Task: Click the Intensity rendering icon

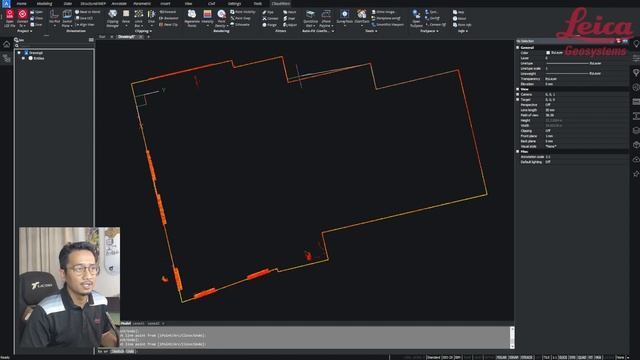Action: click(207, 15)
